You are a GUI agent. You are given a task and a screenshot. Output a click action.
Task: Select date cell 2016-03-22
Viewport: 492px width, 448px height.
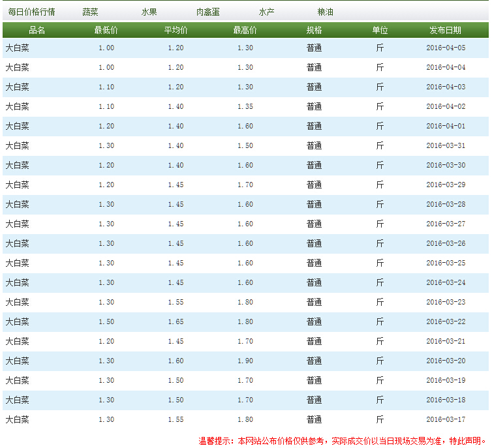[x=446, y=321]
